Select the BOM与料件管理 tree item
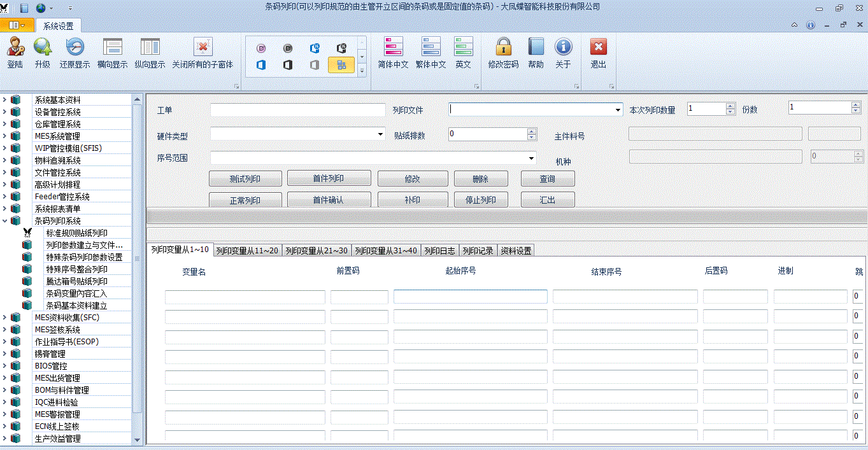Image resolution: width=868 pixels, height=450 pixels. (x=62, y=390)
